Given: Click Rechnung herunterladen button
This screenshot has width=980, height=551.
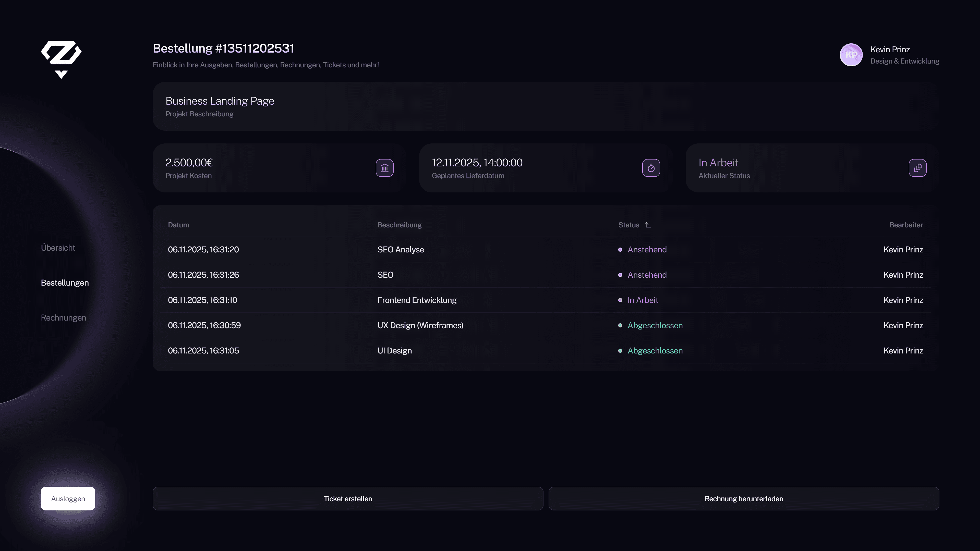Looking at the screenshot, I should pyautogui.click(x=743, y=498).
